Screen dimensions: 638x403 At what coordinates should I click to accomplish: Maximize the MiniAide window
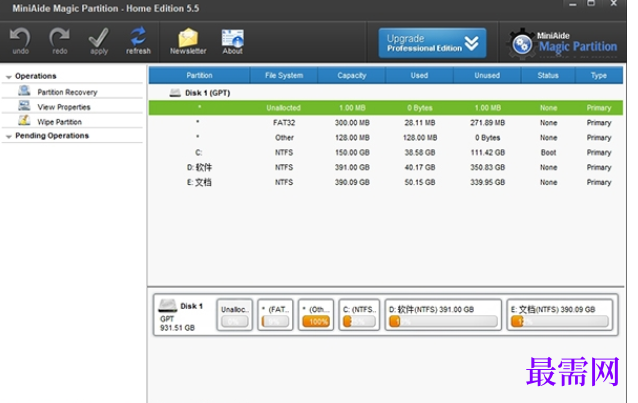(x=591, y=4)
